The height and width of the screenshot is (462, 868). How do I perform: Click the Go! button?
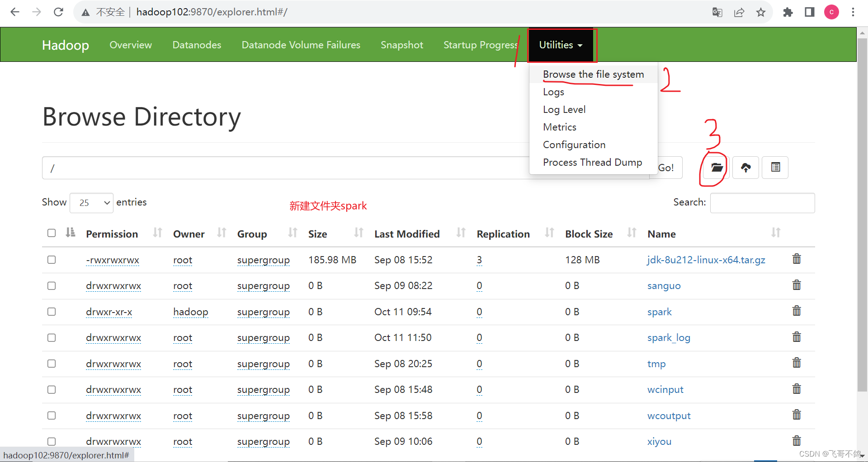667,168
